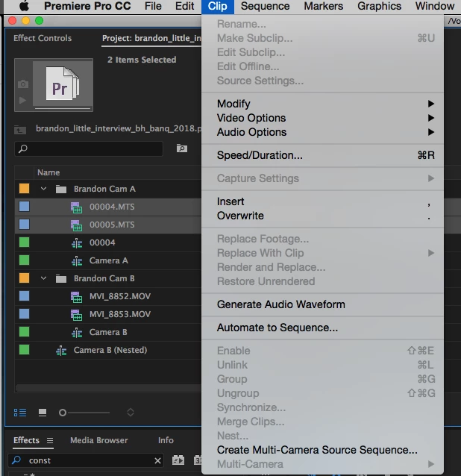Click the Camera B (Nested) sequence icon
The image size is (461, 476).
point(61,351)
